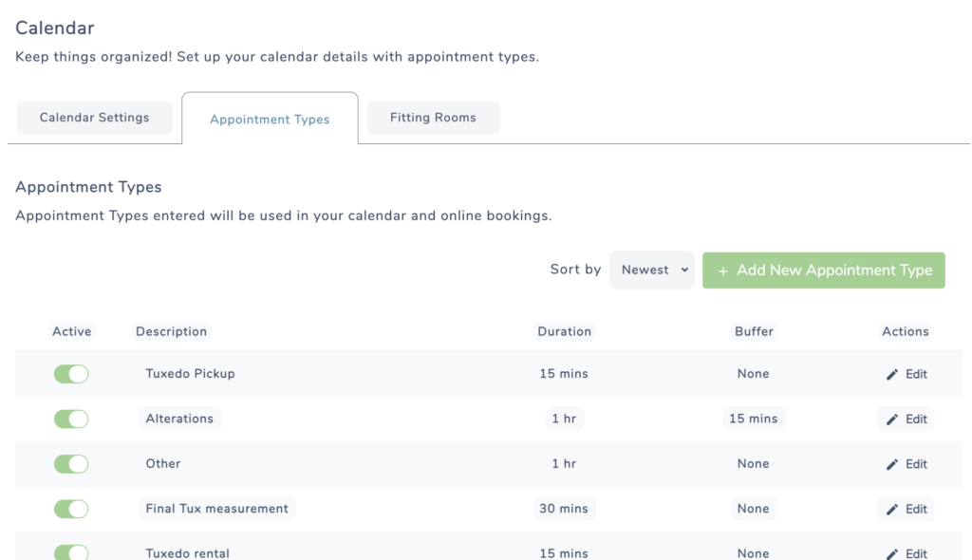Click the plus icon on Add New button

[x=722, y=271]
